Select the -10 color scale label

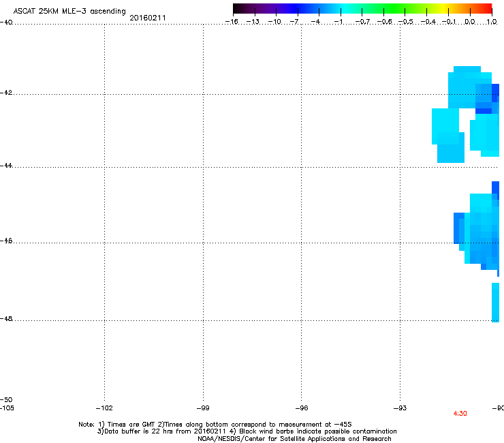pos(274,22)
